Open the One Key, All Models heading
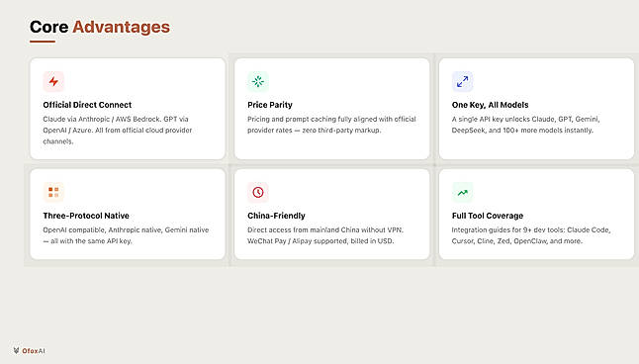639x364 pixels. click(x=490, y=105)
